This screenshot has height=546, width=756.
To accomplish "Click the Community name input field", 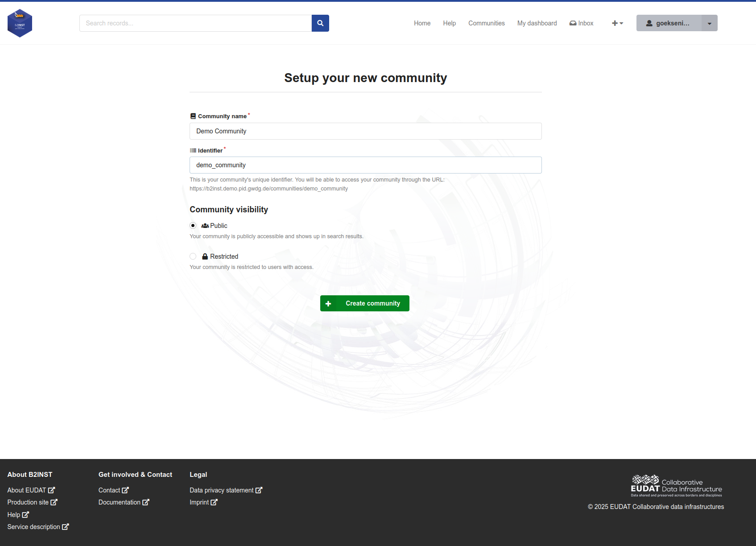I will pos(366,131).
